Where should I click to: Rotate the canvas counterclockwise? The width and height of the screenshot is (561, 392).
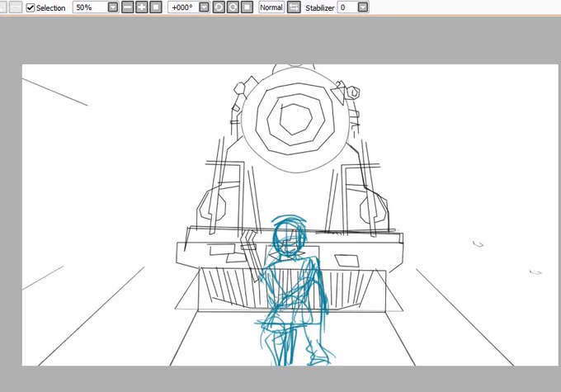[219, 7]
